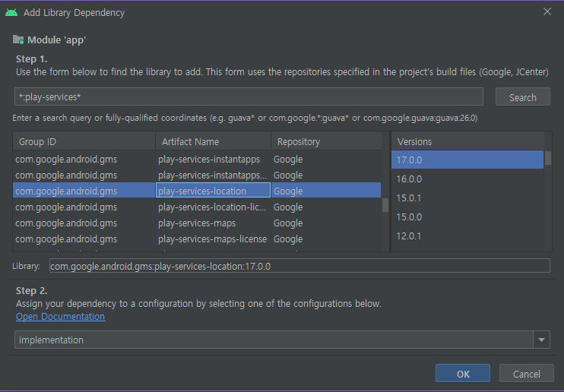The width and height of the screenshot is (564, 392).
Task: Click the Android logo icon in title bar
Action: (11, 13)
